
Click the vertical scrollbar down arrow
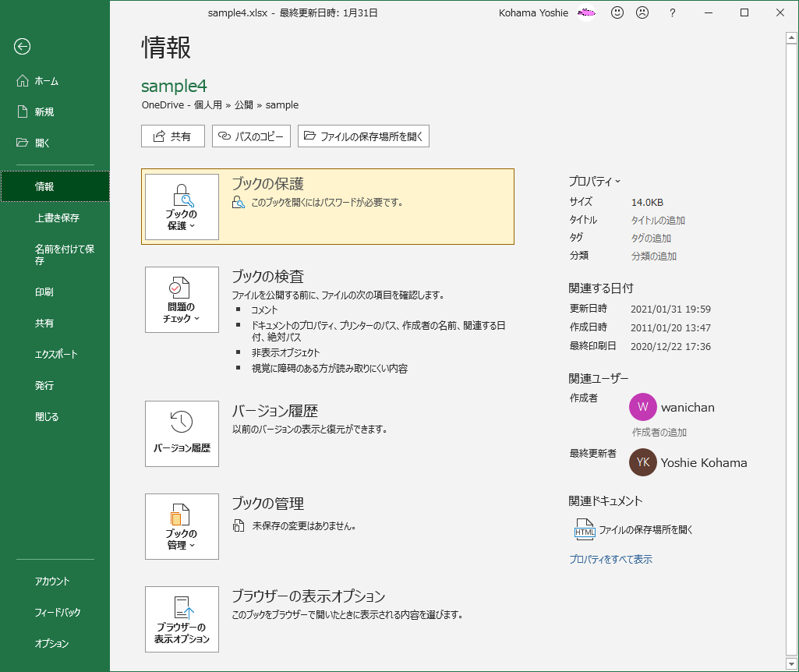pos(792,663)
